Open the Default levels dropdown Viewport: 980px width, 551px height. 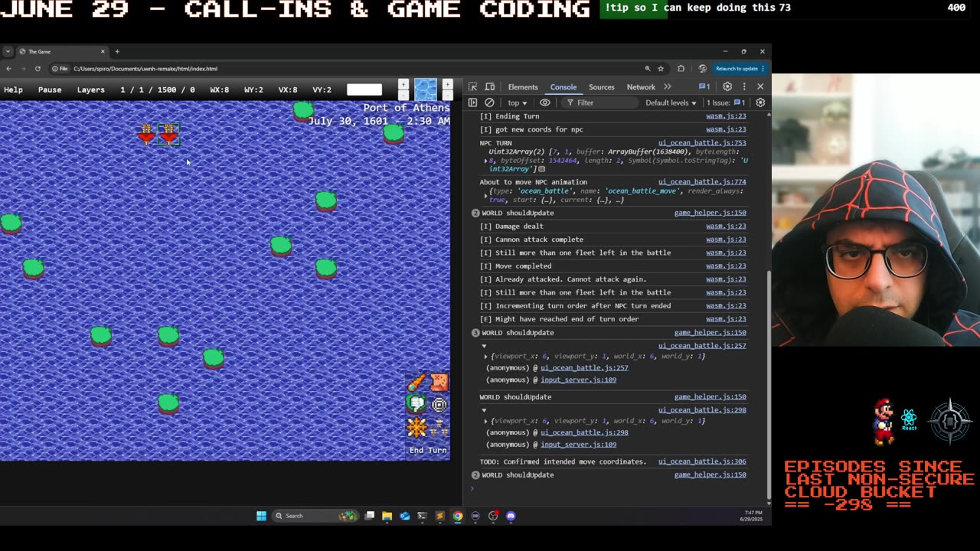coord(671,103)
